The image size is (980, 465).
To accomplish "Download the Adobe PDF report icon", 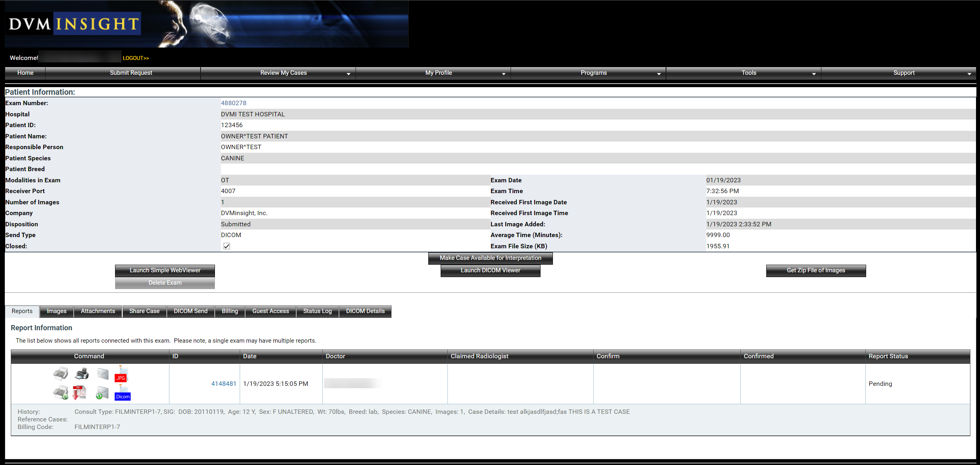I will 79,393.
